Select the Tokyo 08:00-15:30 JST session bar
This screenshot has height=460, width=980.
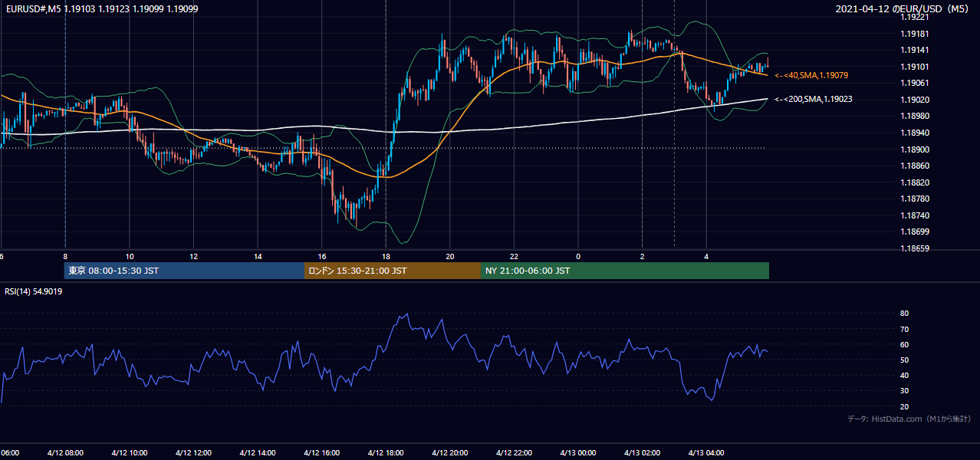[x=184, y=271]
